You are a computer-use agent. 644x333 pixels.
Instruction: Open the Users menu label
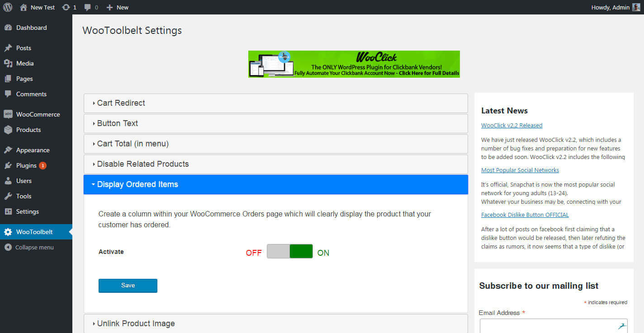(24, 181)
